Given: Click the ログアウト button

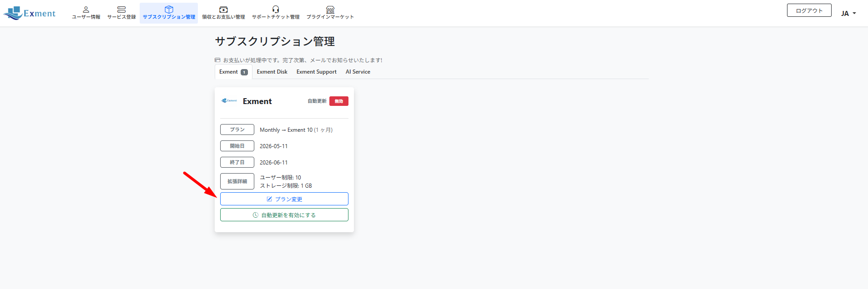Looking at the screenshot, I should [809, 10].
